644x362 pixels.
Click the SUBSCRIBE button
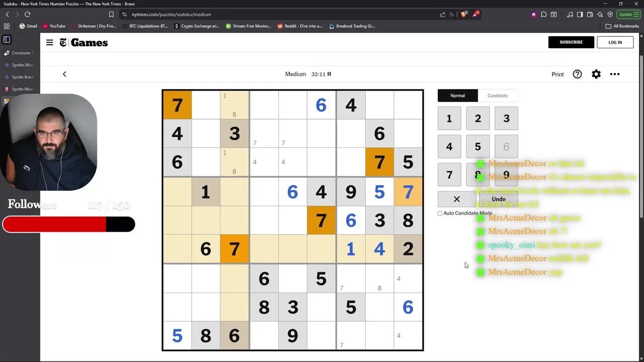click(571, 42)
